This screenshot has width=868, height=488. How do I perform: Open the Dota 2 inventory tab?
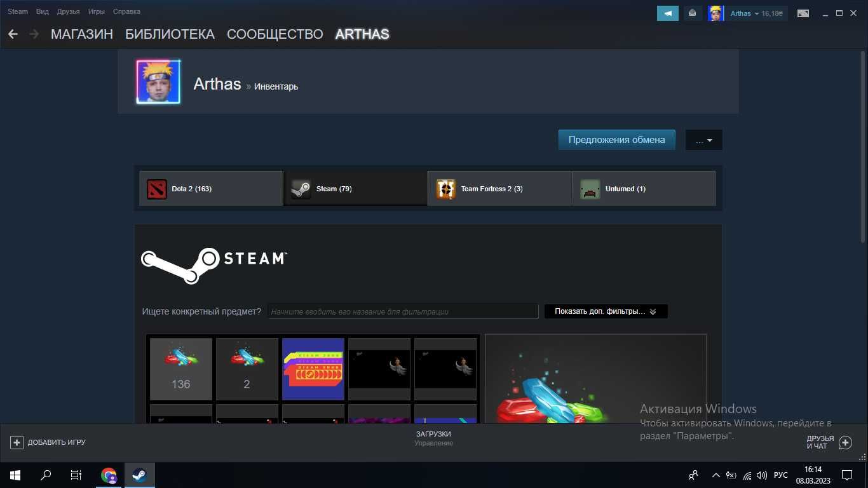[x=211, y=189]
